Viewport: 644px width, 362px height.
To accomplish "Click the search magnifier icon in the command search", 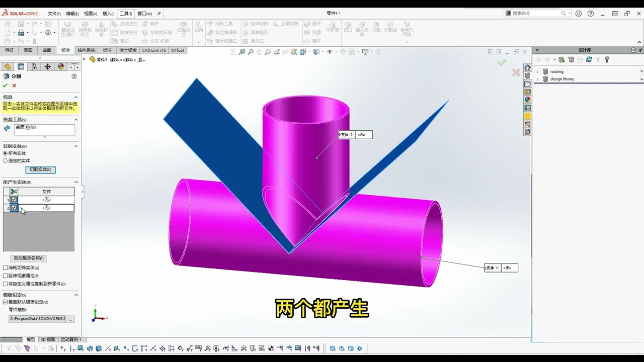I will click(x=563, y=14).
